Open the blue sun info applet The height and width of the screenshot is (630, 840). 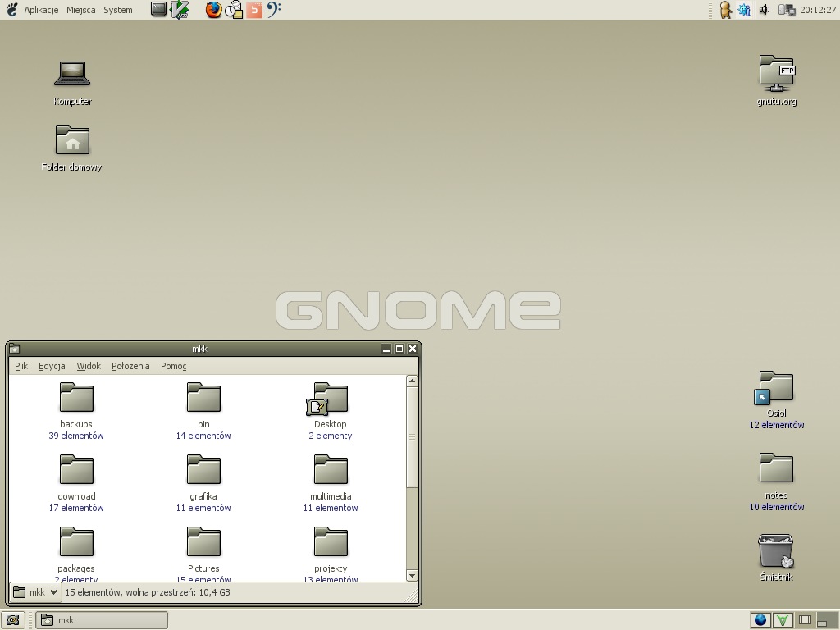(744, 10)
